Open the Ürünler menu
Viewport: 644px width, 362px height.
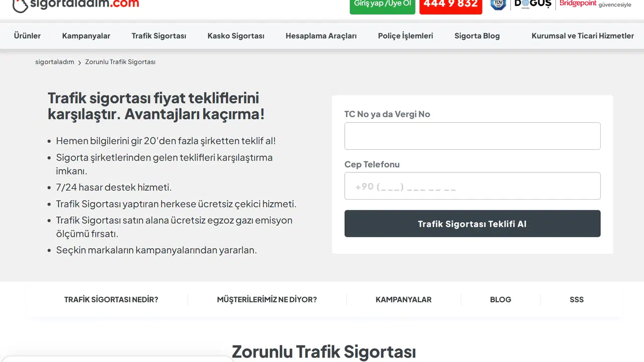(27, 36)
